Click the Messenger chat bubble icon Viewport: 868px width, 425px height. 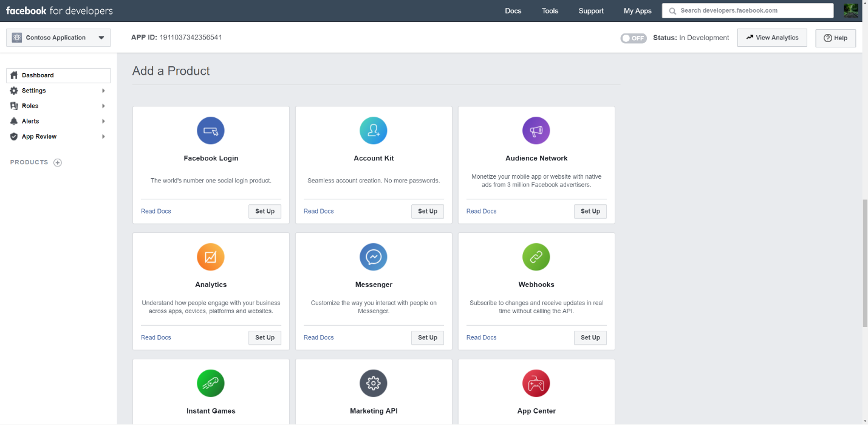click(x=374, y=257)
